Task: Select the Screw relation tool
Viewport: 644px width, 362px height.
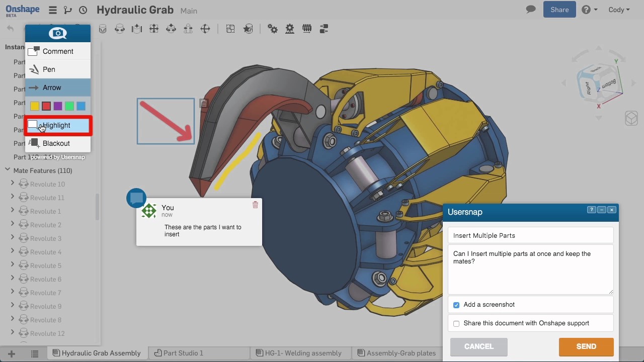Action: point(307,29)
